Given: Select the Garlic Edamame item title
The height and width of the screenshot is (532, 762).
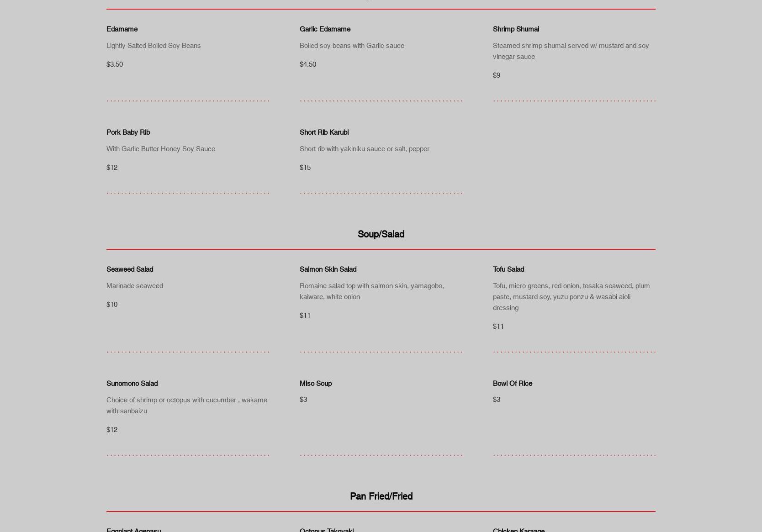Looking at the screenshot, I should [x=325, y=29].
